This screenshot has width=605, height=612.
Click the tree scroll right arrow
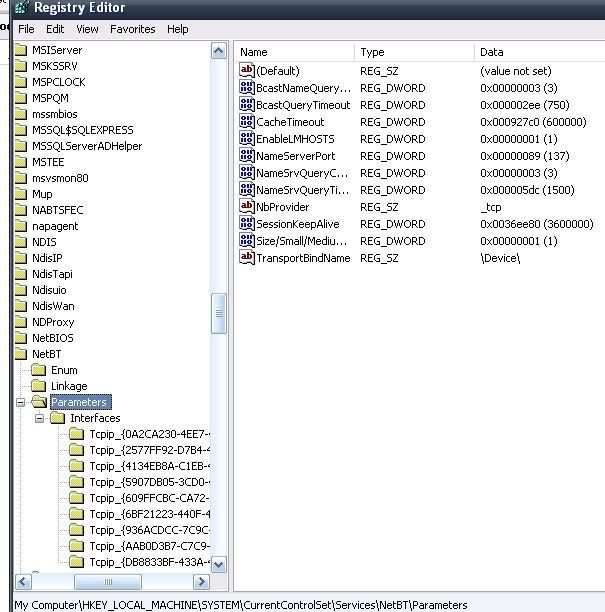(201, 582)
